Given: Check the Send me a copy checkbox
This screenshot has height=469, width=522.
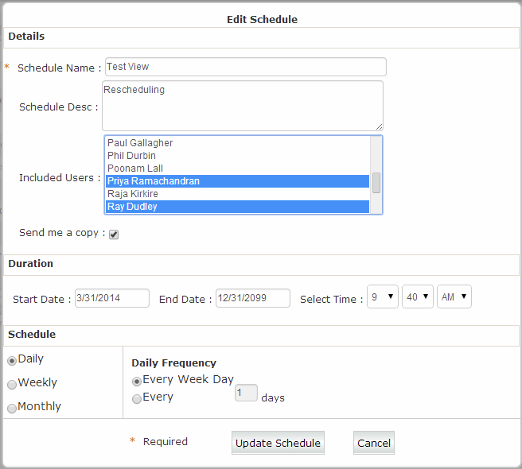Looking at the screenshot, I should point(114,234).
